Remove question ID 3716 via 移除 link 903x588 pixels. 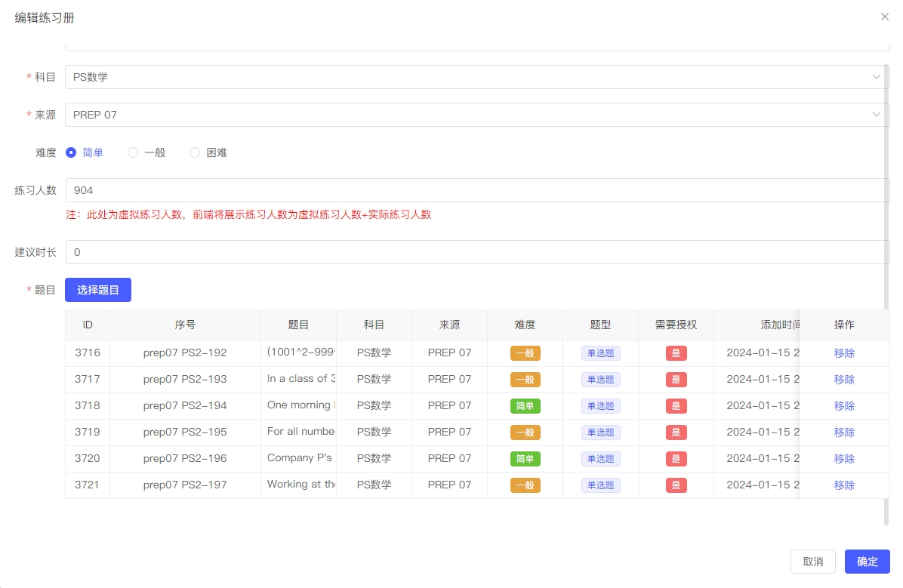click(x=844, y=352)
